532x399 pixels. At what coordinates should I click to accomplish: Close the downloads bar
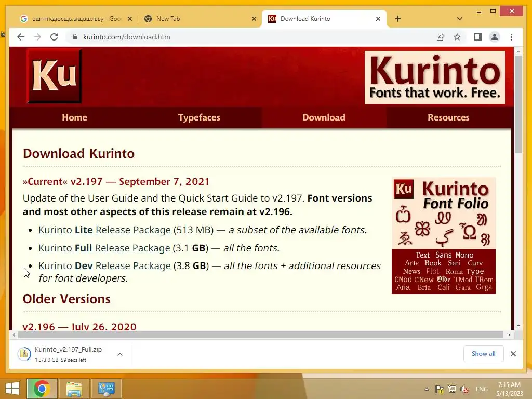(x=513, y=354)
